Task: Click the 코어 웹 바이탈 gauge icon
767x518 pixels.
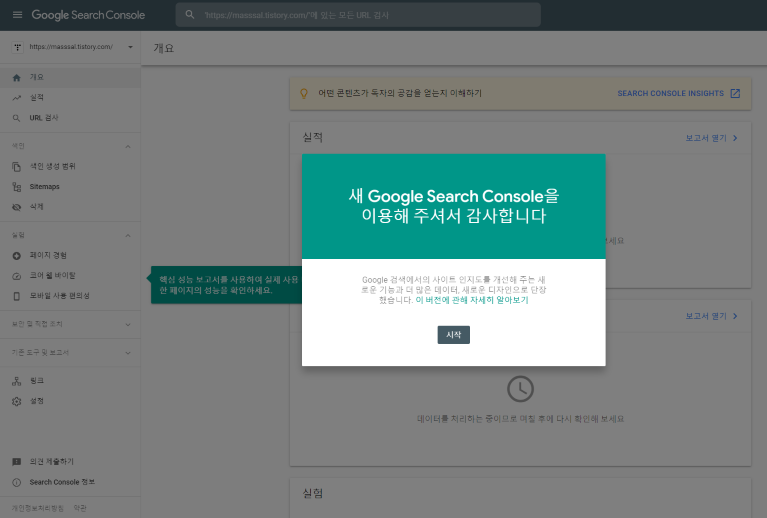Action: click(17, 276)
